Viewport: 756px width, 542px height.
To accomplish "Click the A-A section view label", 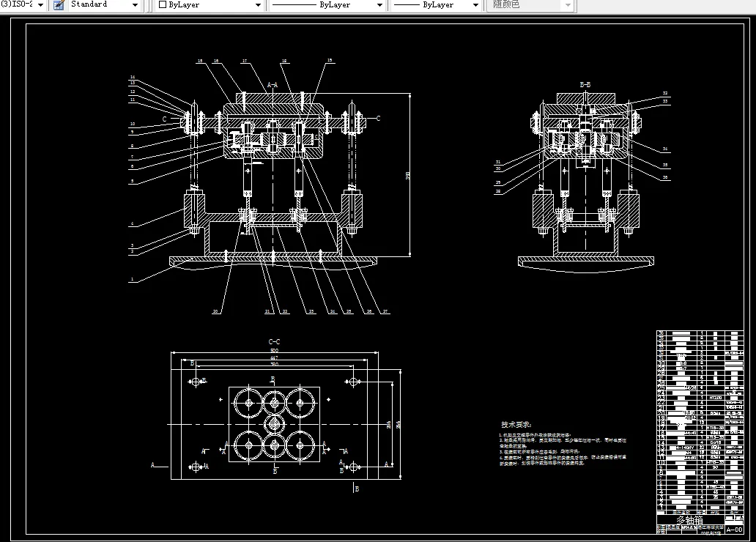I will click(273, 85).
